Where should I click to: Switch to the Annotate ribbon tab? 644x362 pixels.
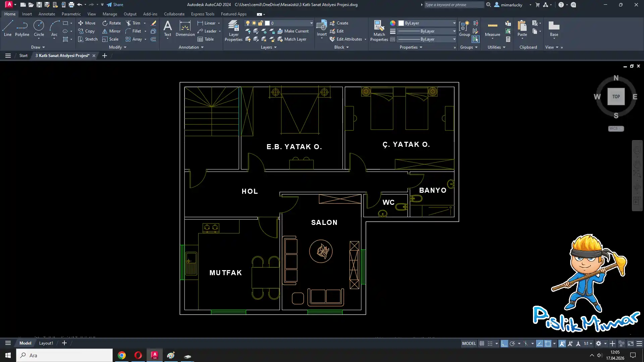47,14
